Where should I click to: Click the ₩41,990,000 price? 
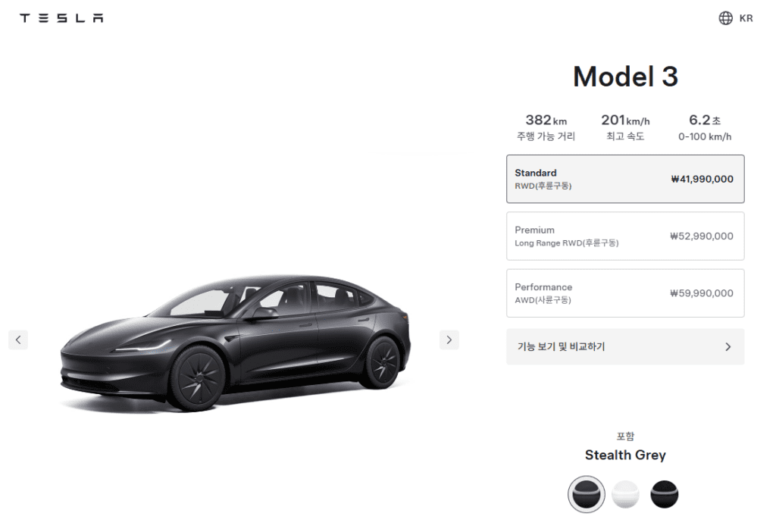coord(702,179)
